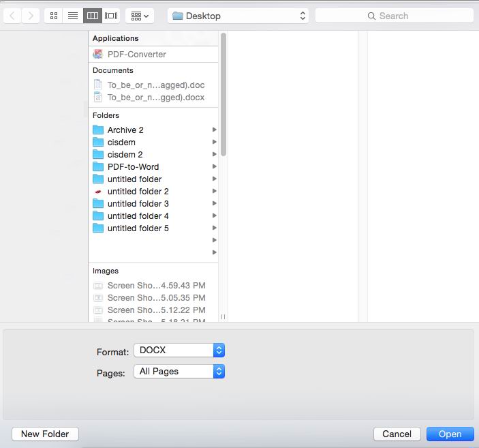Viewport: 479px width, 448px height.
Task: Click the 4.59.43 PM screenshot icon
Action: (98, 286)
